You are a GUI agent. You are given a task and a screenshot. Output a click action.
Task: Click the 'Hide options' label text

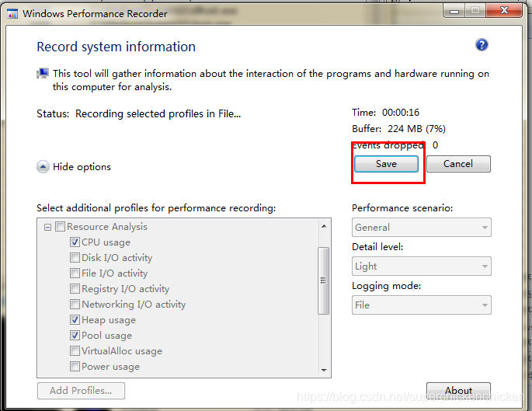tap(82, 167)
